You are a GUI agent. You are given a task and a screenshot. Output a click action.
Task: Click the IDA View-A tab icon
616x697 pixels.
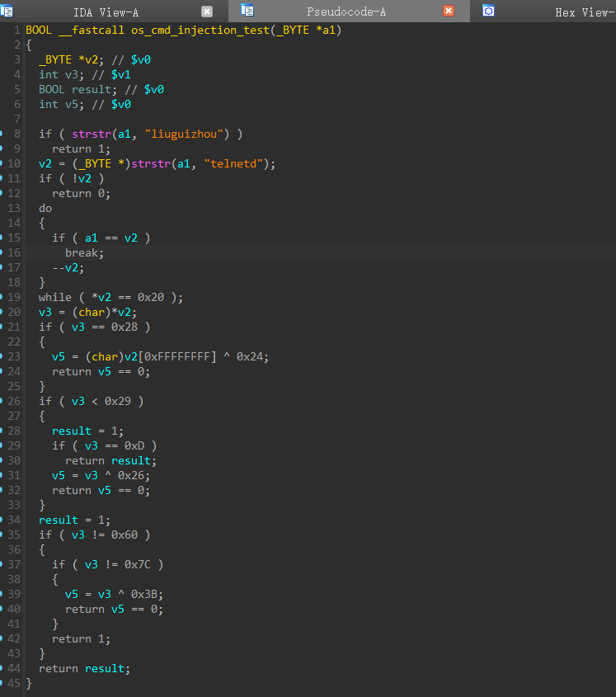[x=7, y=11]
